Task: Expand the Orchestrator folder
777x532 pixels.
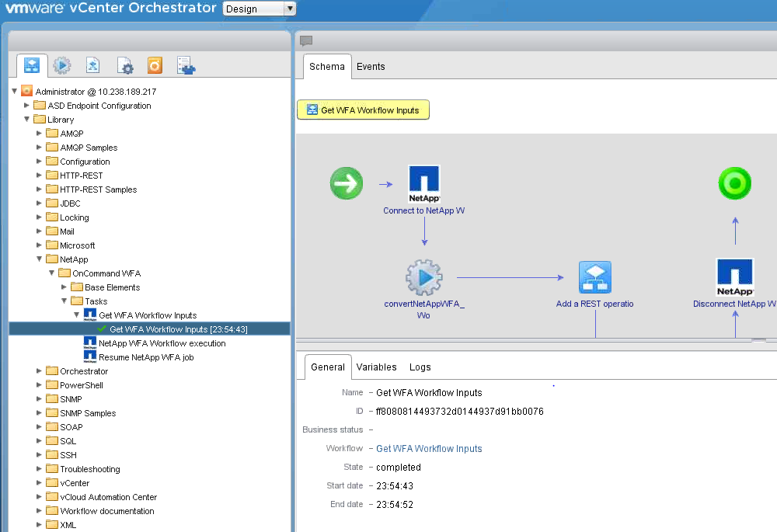Action: click(x=39, y=370)
